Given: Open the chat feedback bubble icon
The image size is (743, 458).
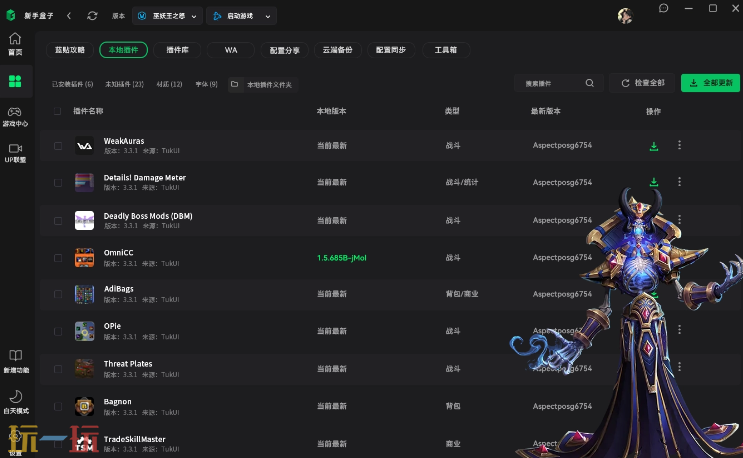Looking at the screenshot, I should (x=663, y=9).
